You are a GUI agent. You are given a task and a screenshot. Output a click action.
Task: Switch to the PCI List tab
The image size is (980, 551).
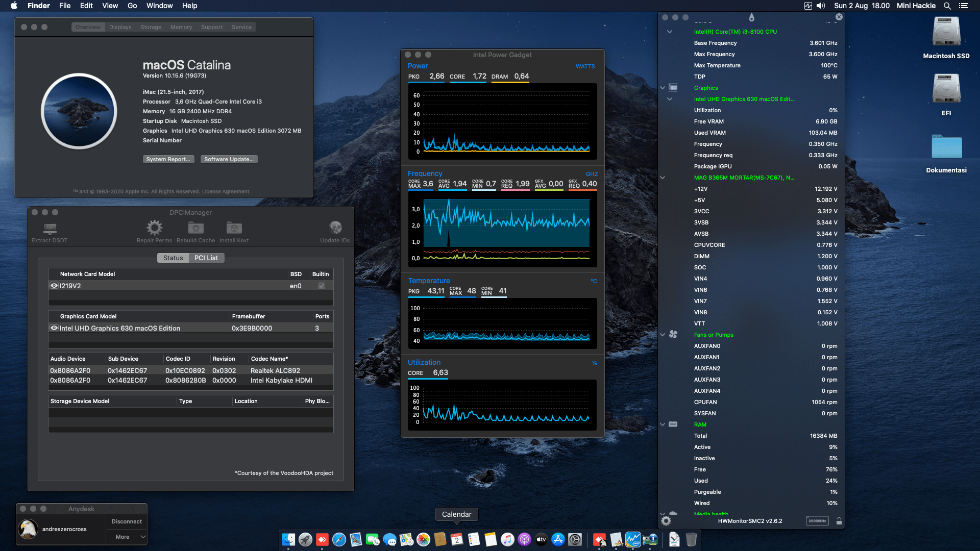pos(206,258)
